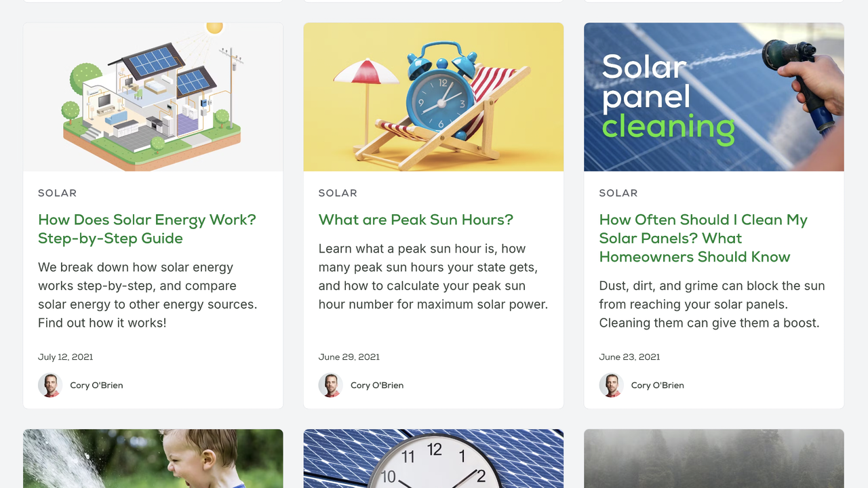
Task: Open the child with water spray thumbnail
Action: (x=153, y=459)
